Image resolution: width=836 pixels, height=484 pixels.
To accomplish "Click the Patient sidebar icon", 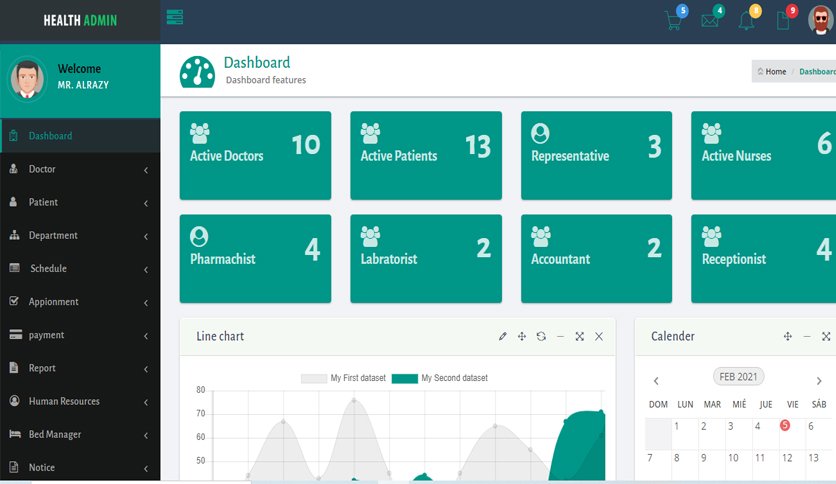I will [x=14, y=201].
